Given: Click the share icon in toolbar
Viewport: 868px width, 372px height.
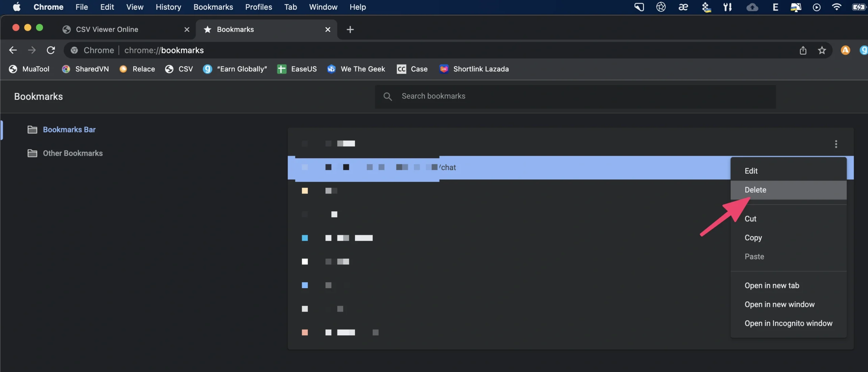Looking at the screenshot, I should [x=802, y=50].
